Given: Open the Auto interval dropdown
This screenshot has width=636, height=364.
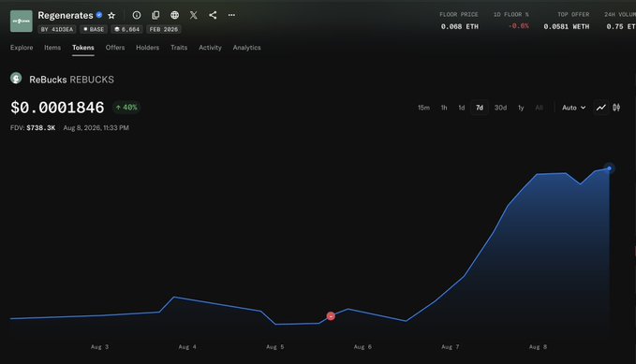Looking at the screenshot, I should point(573,108).
